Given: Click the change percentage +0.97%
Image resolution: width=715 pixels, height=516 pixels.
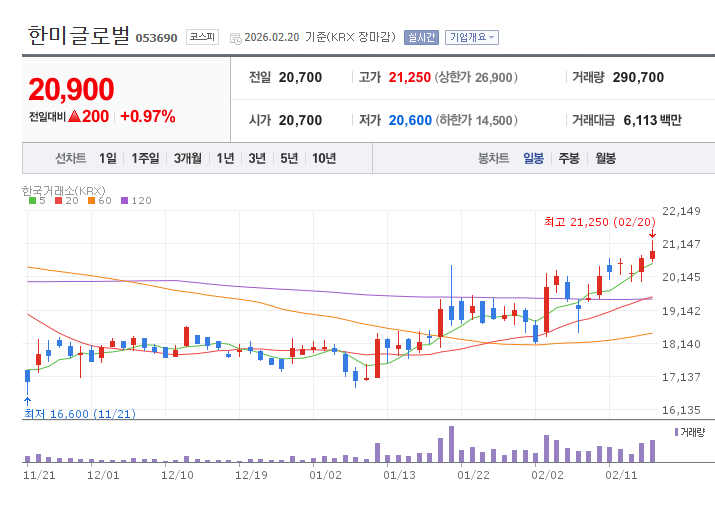Looking at the screenshot, I should pyautogui.click(x=148, y=117).
